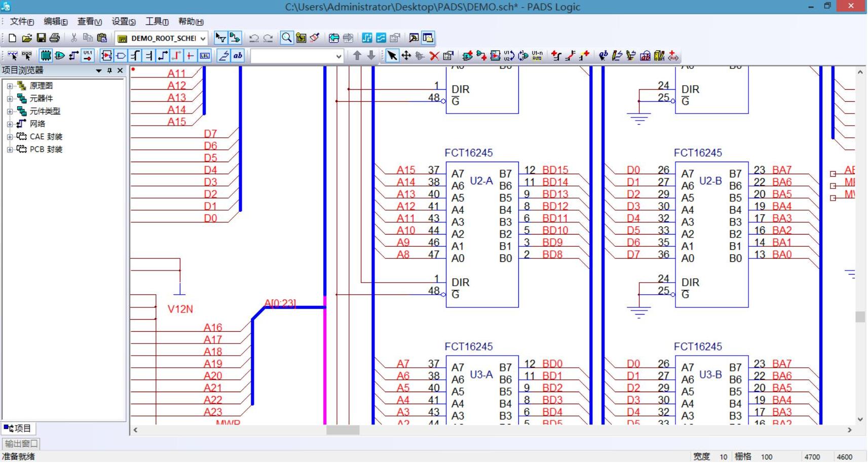Click the Save file toolbar icon
Screen dimensions: 868x463
[41, 38]
